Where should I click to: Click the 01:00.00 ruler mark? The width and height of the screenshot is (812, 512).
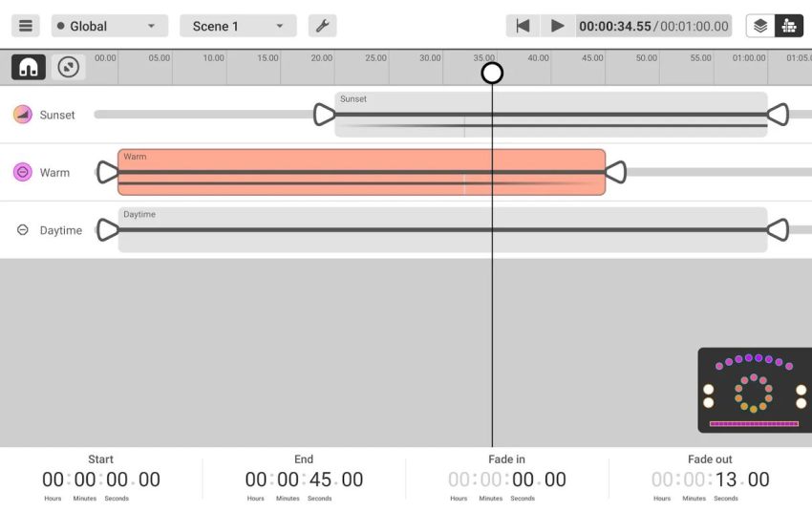pos(749,58)
